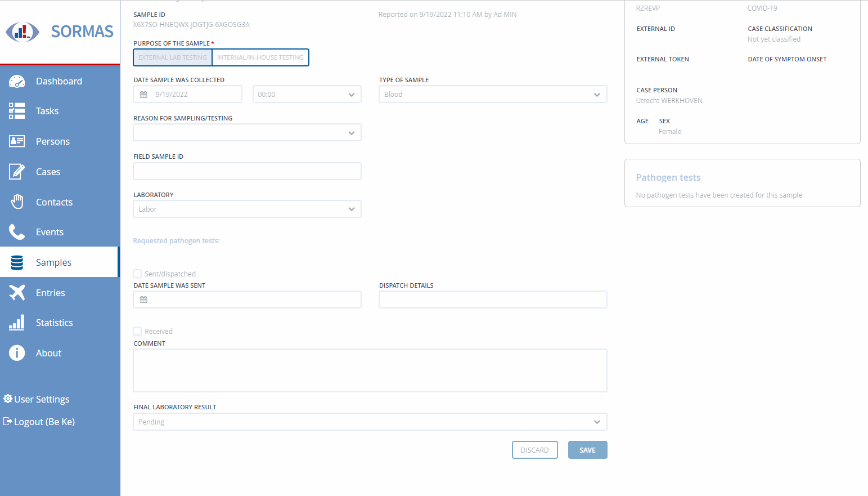Click the User Settings gear icon
868x496 pixels.
click(8, 399)
